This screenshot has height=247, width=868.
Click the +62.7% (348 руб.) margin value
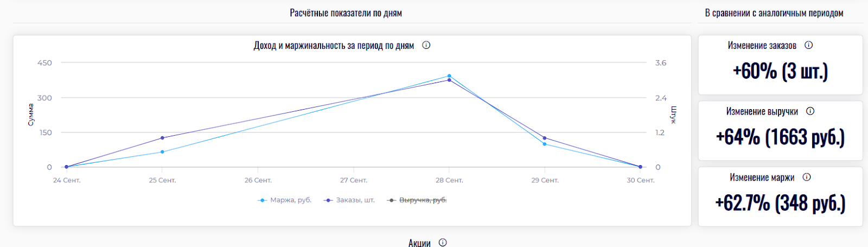[780, 203]
